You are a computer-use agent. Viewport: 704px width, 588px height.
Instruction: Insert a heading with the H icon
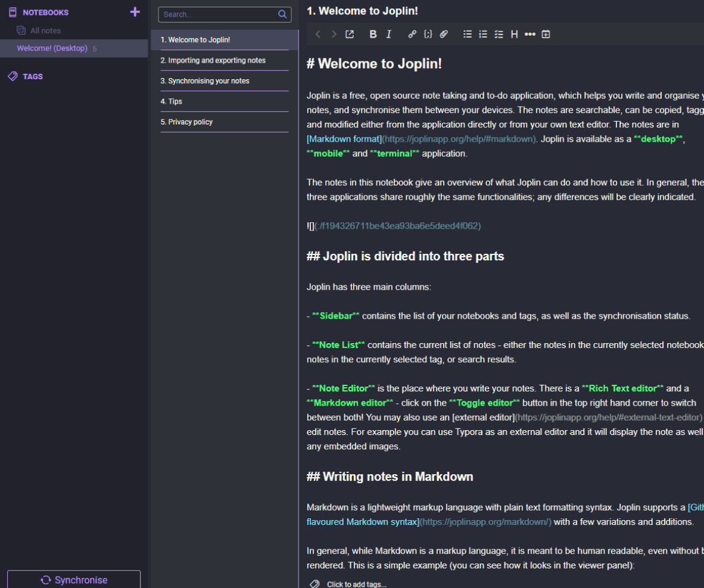[515, 34]
